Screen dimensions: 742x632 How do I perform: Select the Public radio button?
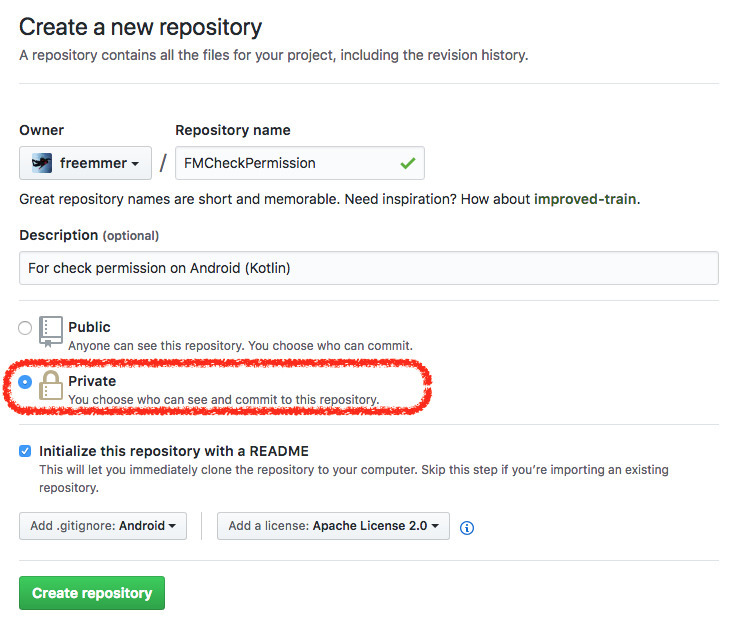tap(25, 328)
